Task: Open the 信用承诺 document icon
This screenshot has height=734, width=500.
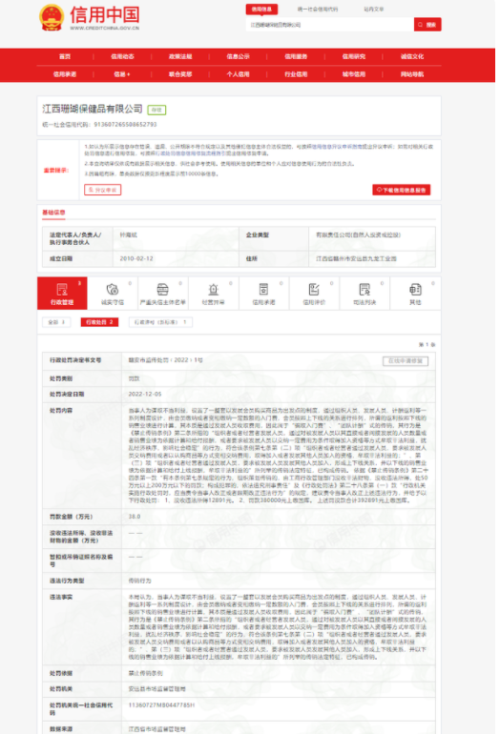Action: pyautogui.click(x=264, y=289)
